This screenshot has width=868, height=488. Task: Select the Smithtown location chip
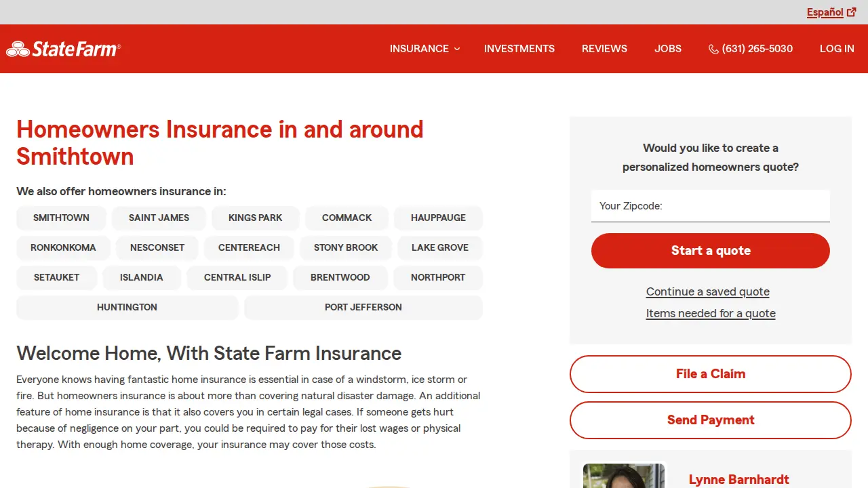[61, 218]
